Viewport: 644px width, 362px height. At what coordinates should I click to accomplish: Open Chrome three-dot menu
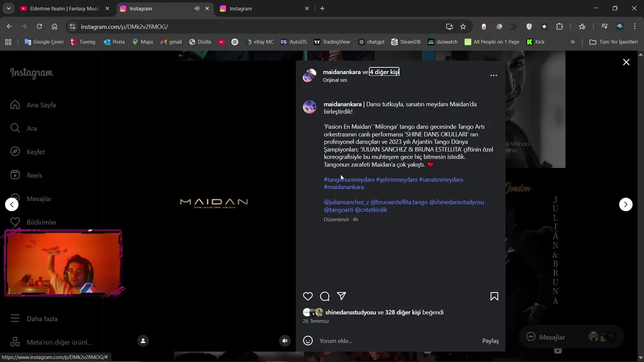tap(634, 27)
